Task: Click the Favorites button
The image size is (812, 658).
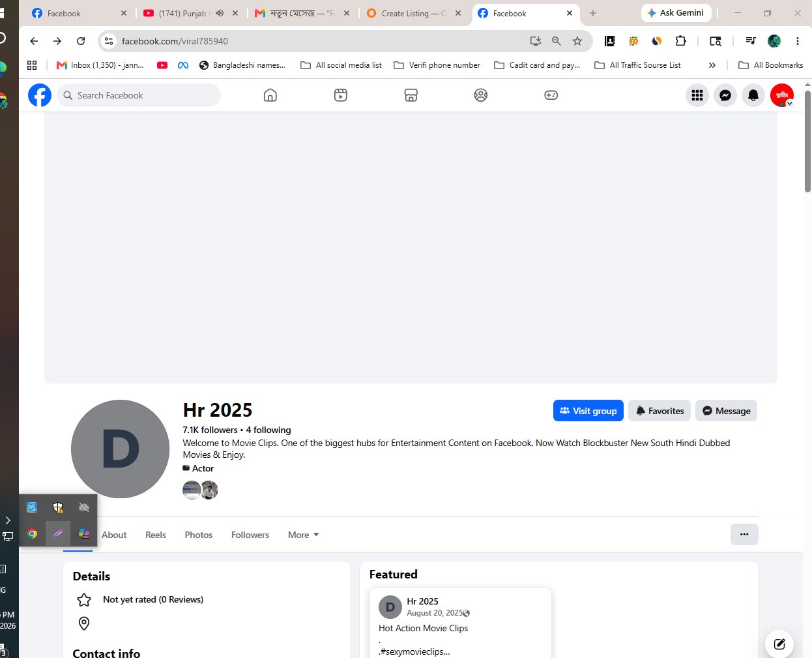Action: click(660, 411)
